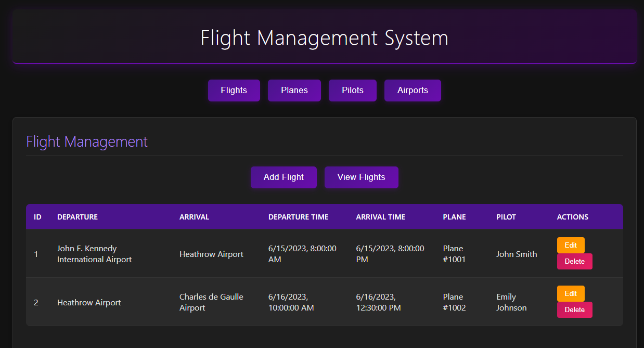Image resolution: width=644 pixels, height=348 pixels.
Task: Select the Plane #1001 cell
Action: [454, 254]
